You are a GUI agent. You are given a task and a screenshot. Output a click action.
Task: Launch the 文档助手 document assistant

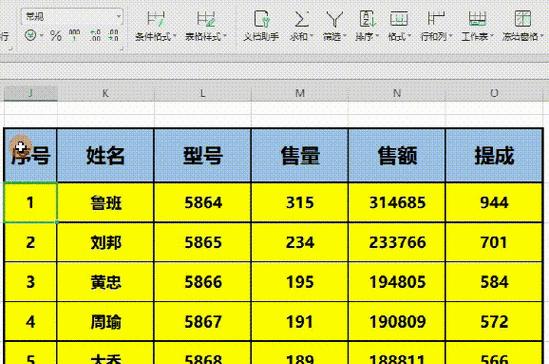(x=261, y=26)
